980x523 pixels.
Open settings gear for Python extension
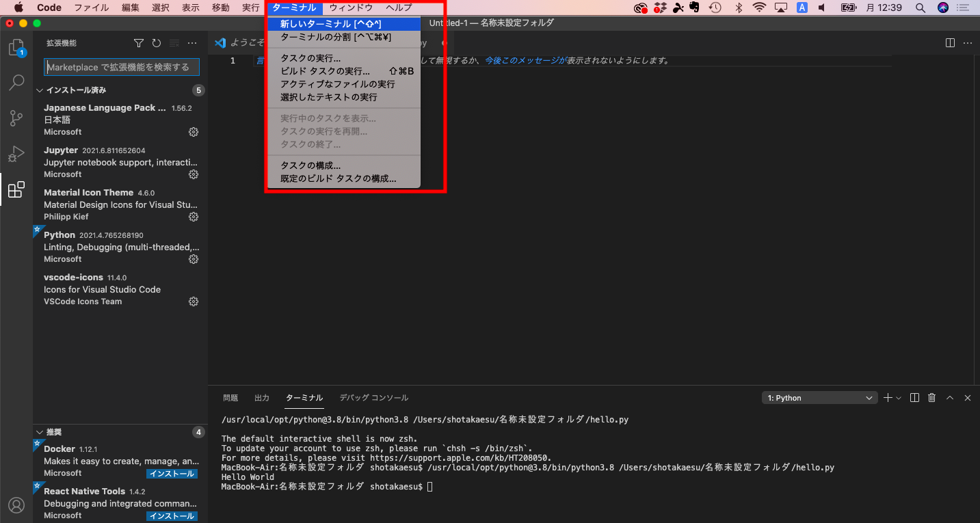click(x=194, y=259)
